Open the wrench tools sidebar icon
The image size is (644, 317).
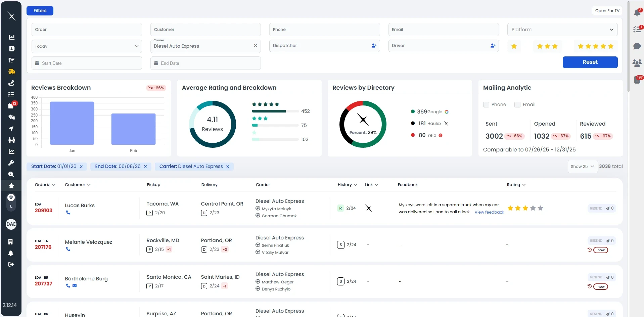[x=11, y=163]
